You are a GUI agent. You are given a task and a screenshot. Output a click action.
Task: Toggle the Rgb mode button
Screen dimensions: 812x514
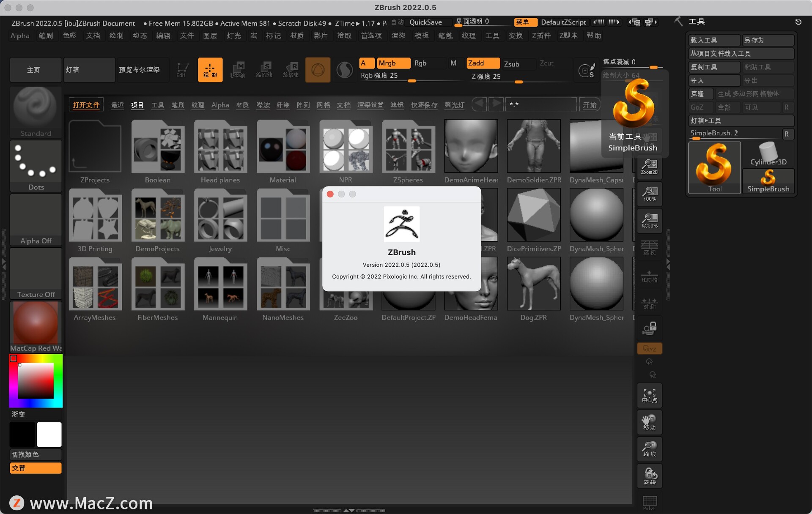(428, 63)
